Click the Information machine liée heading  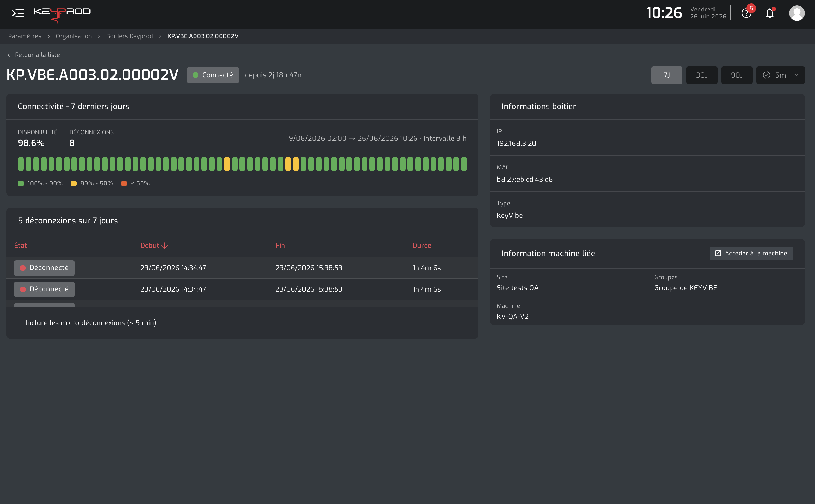click(548, 253)
